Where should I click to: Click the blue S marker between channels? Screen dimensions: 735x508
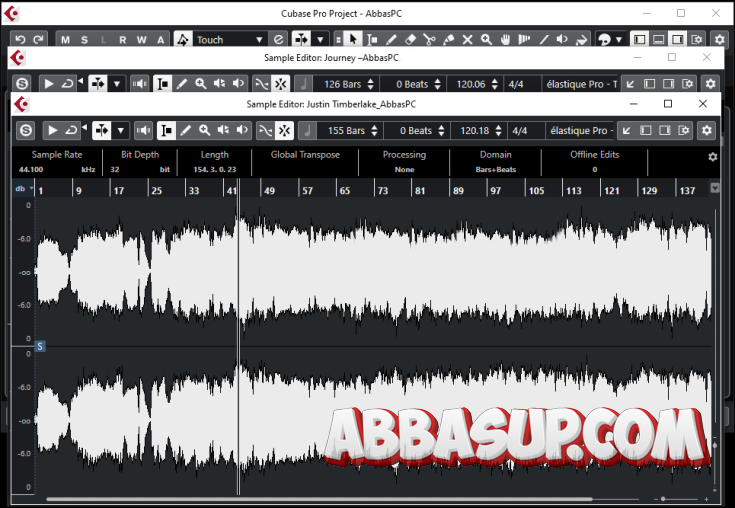[x=40, y=346]
